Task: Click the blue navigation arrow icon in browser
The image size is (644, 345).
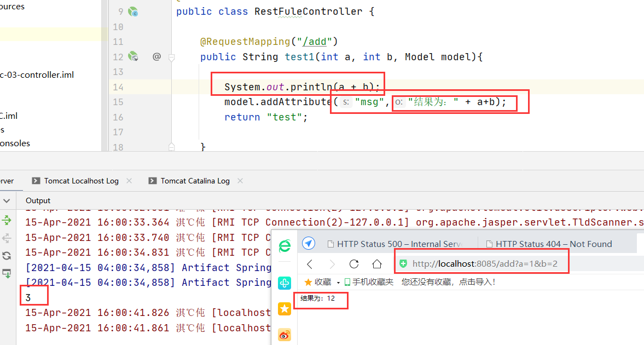Action: pos(309,244)
